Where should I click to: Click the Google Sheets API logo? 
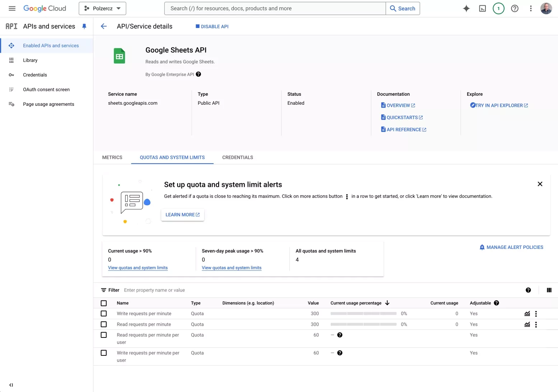(x=120, y=56)
